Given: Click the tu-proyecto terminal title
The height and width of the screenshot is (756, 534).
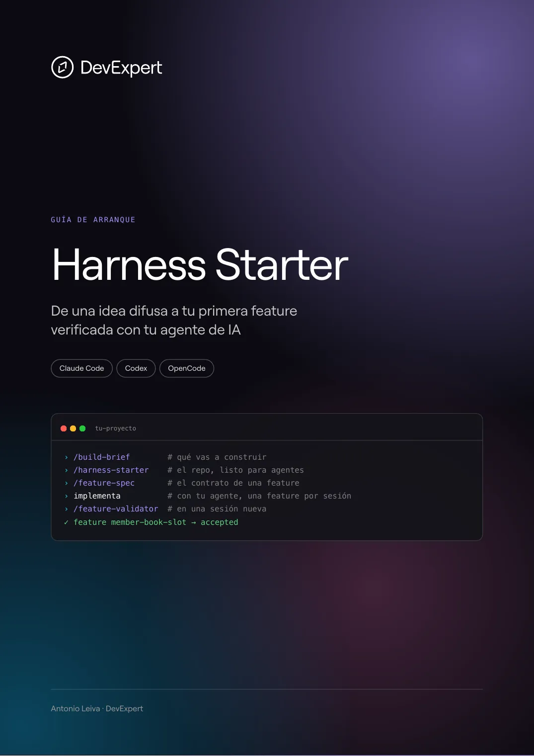Looking at the screenshot, I should point(116,428).
